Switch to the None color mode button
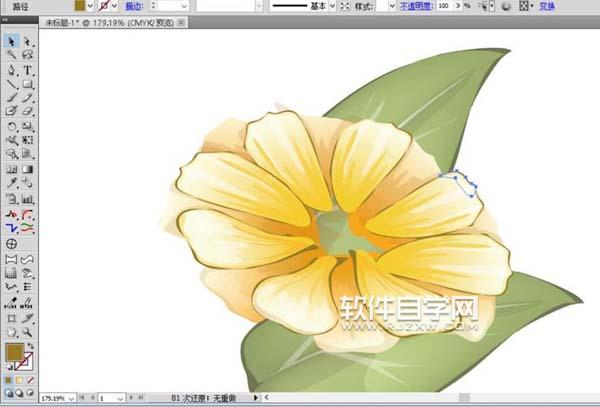Viewport: 600px width, 407px height. [x=30, y=380]
